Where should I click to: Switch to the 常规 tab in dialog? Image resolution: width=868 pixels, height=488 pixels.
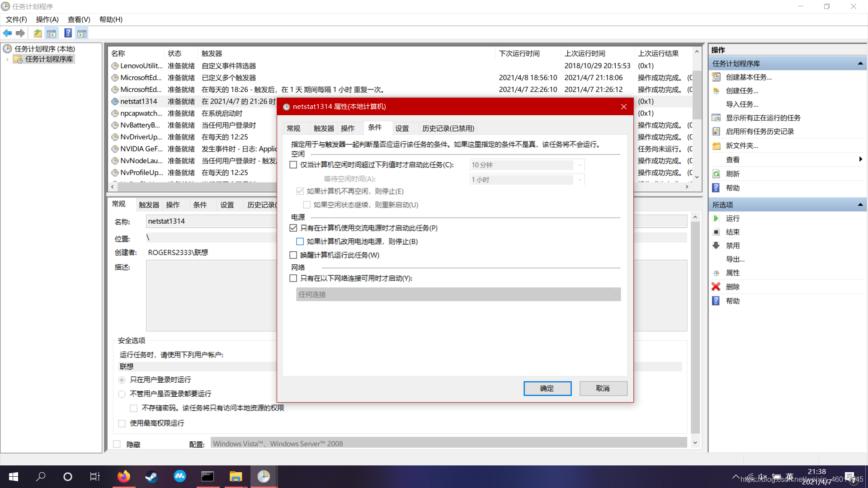coord(293,128)
